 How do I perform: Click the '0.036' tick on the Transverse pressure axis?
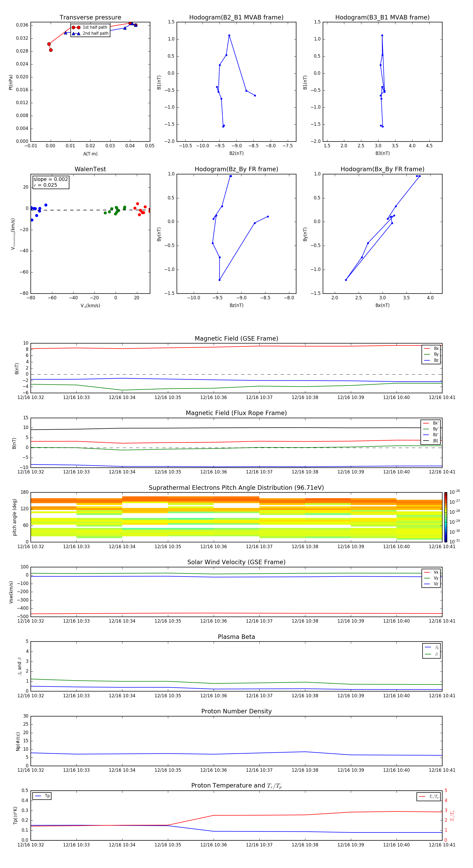22,25
